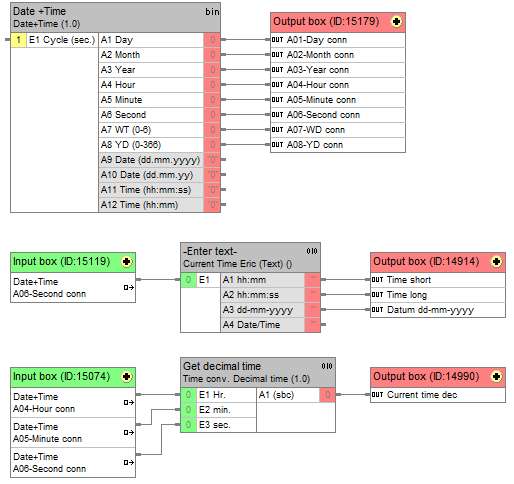Select green E3 sec. input value cell

pos(188,425)
